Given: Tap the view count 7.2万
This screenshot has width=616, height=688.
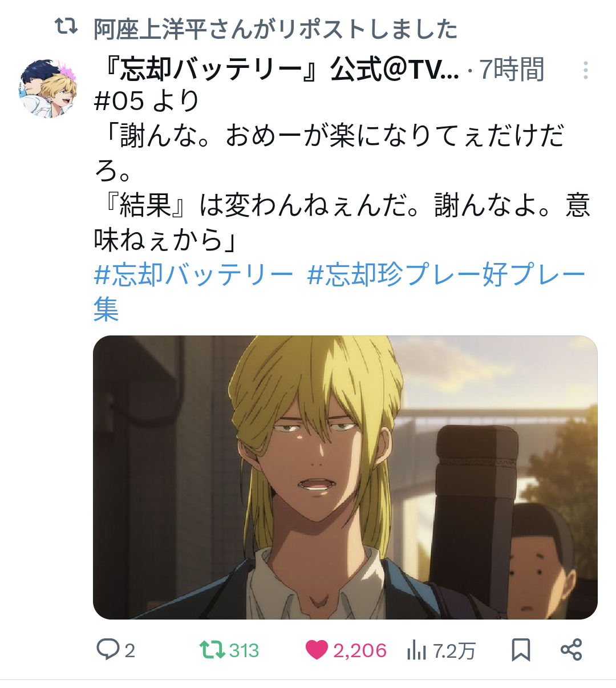Looking at the screenshot, I should 454,651.
